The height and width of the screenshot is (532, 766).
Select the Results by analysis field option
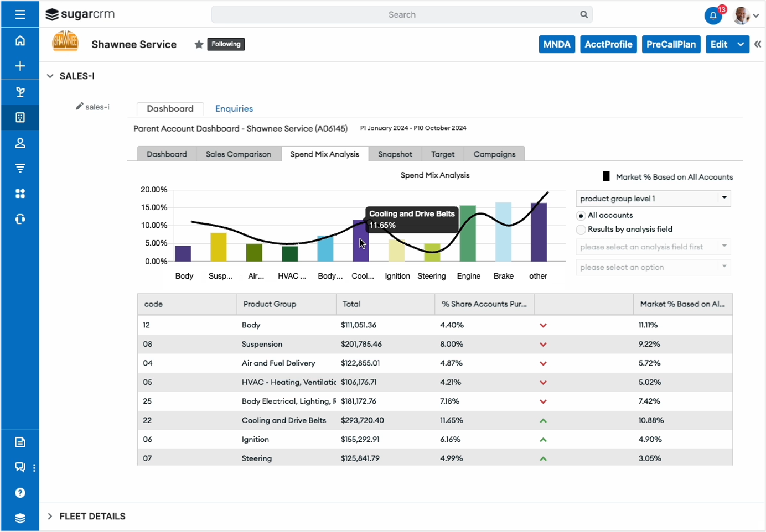click(581, 230)
